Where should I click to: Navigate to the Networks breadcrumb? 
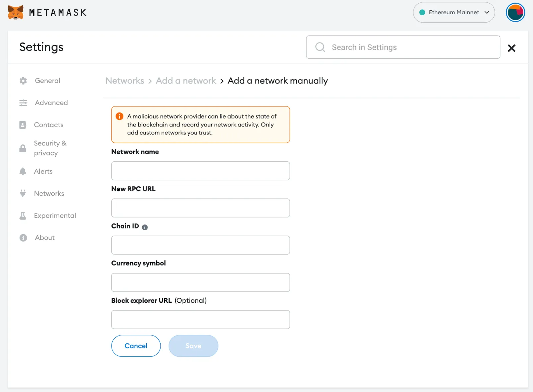coord(125,81)
